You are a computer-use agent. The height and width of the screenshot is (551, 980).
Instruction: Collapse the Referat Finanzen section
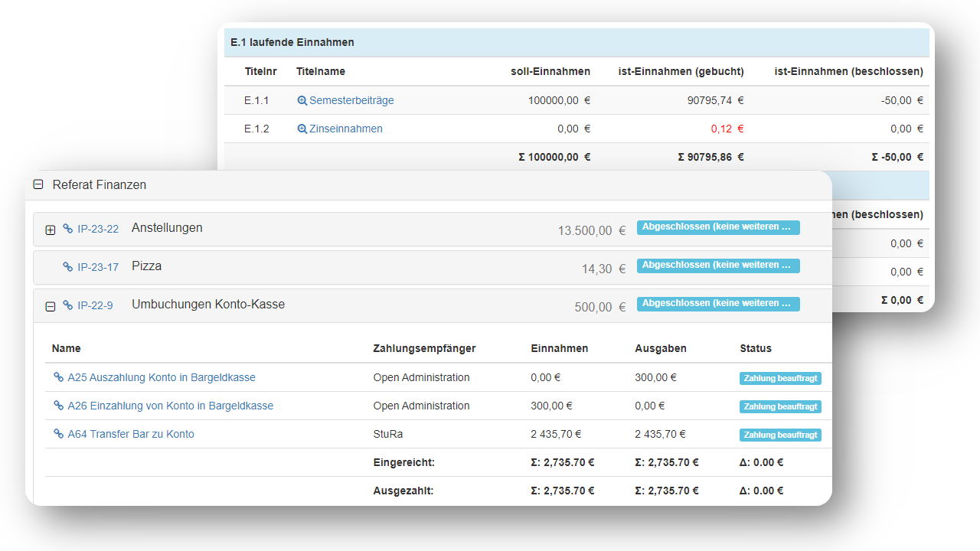point(38,184)
